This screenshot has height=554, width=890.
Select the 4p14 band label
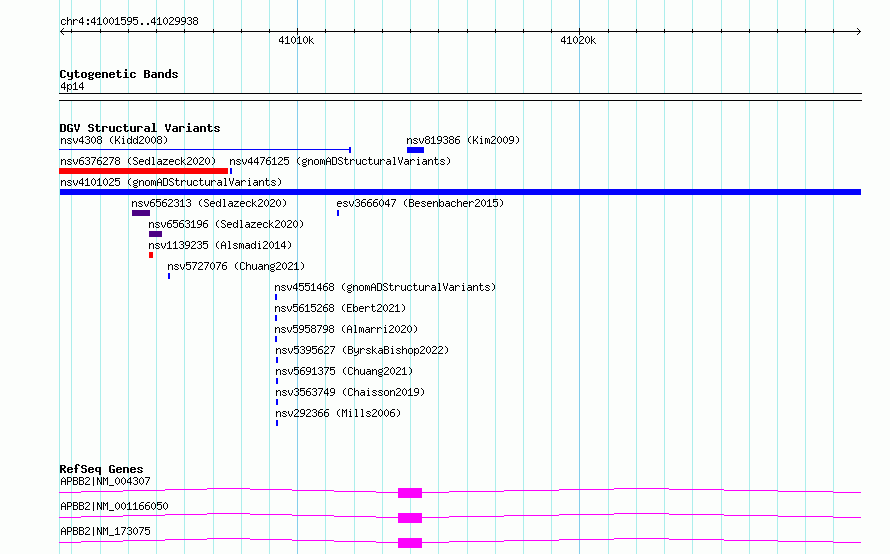coord(72,87)
